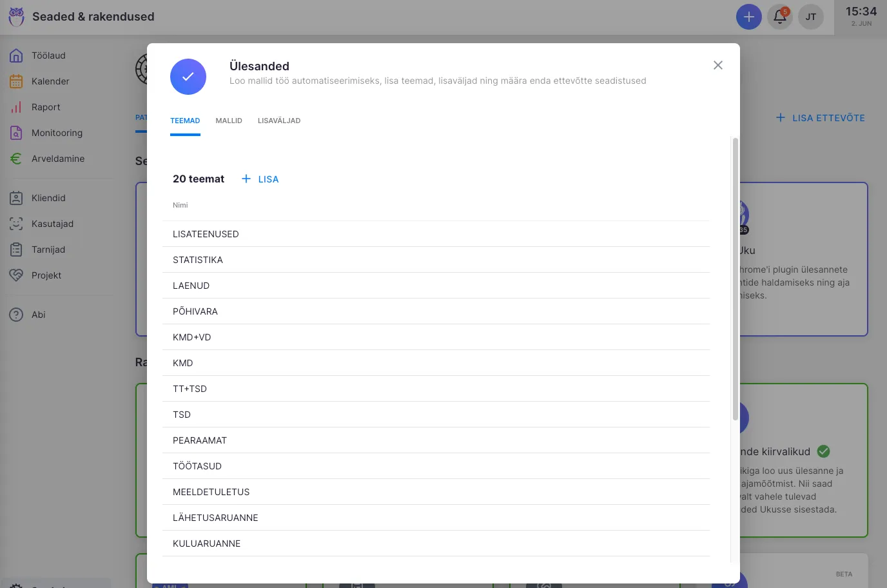The height and width of the screenshot is (588, 887).
Task: Open Monitooring from the sidebar icon
Action: coord(16,133)
